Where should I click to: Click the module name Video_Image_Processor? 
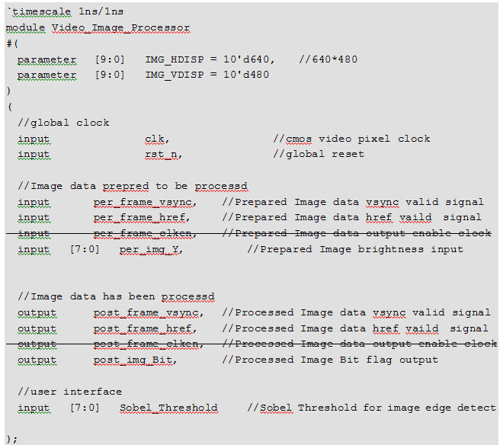(121, 28)
